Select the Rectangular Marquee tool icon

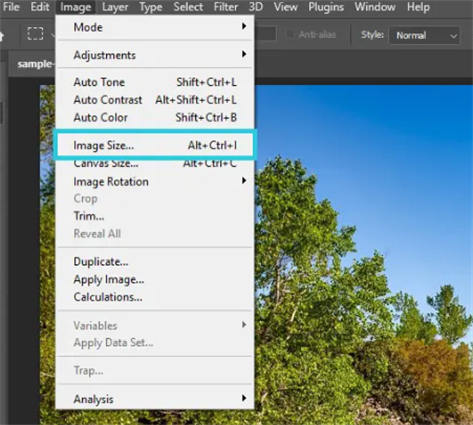pos(35,34)
